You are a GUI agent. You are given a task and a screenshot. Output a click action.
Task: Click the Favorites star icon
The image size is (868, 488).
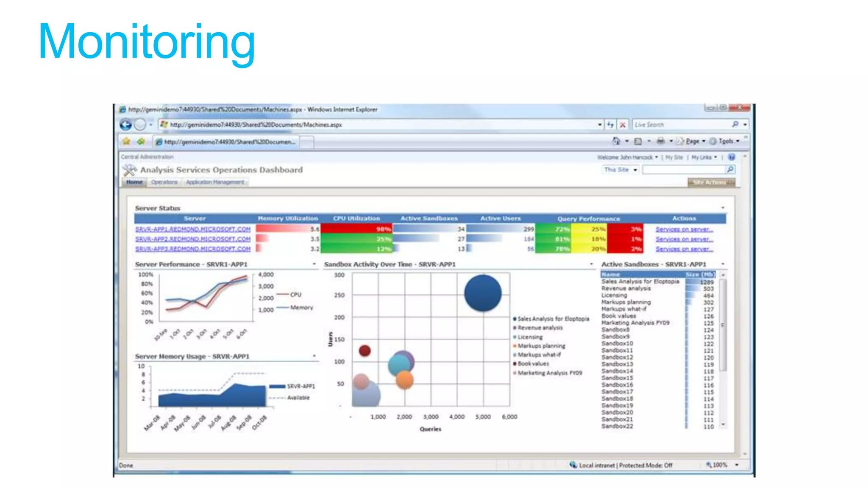pos(126,141)
